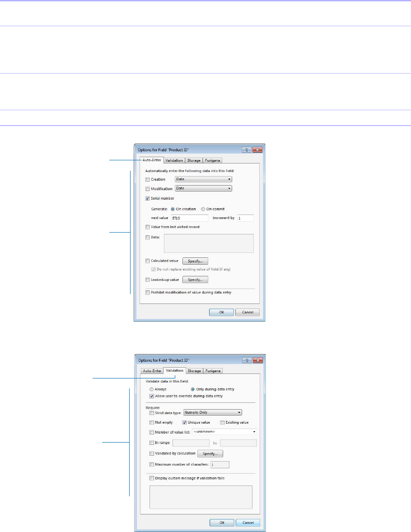Click Specify button for Calculated value
The width and height of the screenshot is (411, 532).
tap(195, 261)
